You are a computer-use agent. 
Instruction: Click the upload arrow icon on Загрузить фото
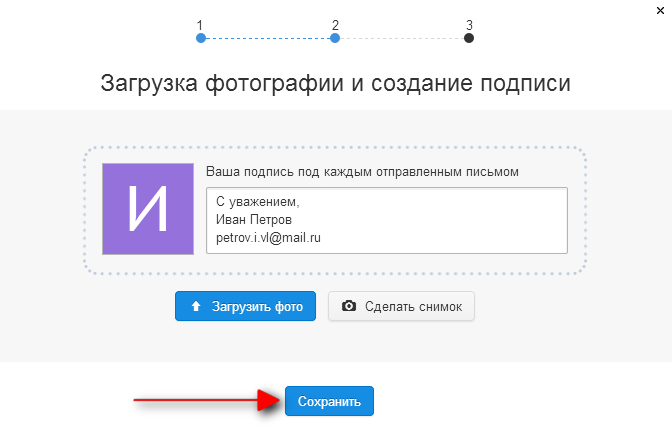196,306
